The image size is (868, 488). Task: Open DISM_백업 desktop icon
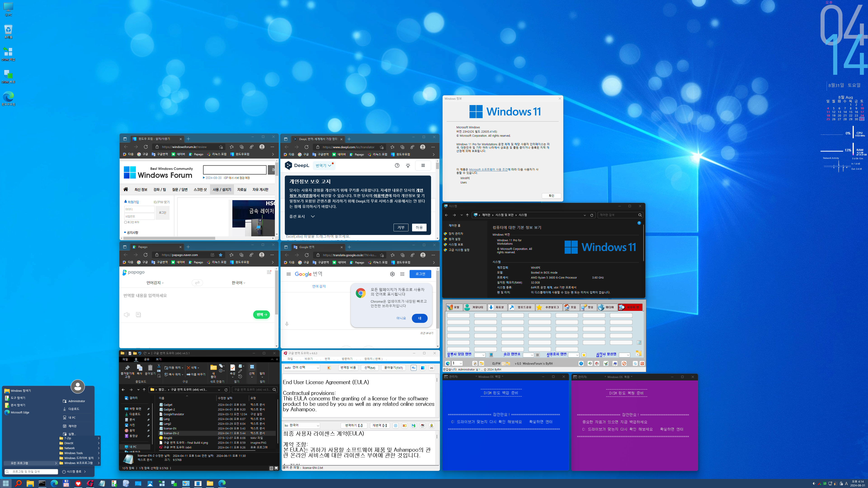pos(8,54)
